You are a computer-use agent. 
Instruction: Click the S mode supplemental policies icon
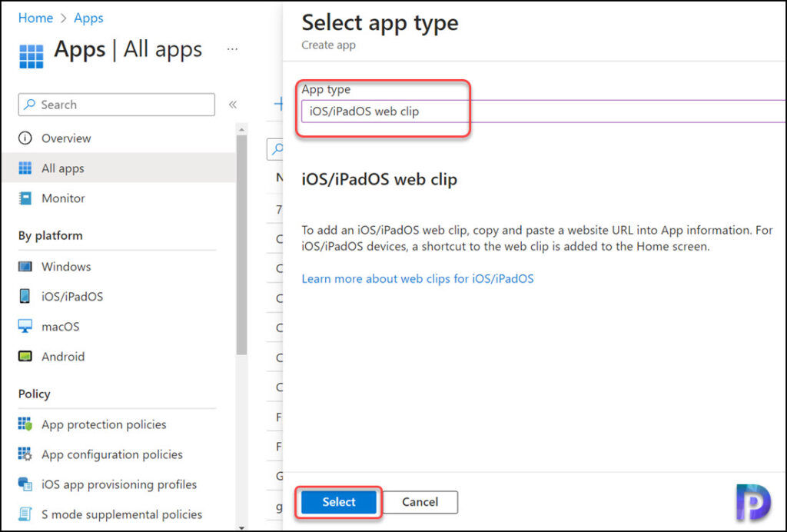pos(25,514)
